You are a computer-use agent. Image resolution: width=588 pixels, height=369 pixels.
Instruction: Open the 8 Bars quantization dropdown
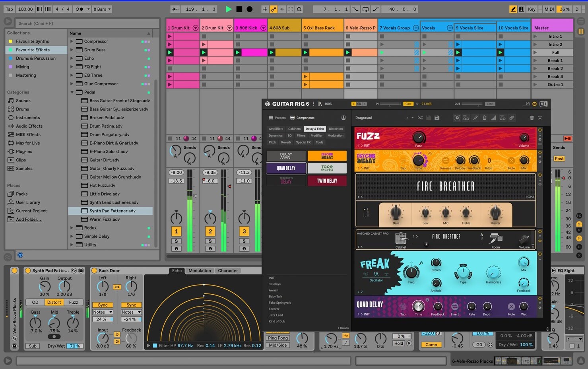tap(102, 9)
